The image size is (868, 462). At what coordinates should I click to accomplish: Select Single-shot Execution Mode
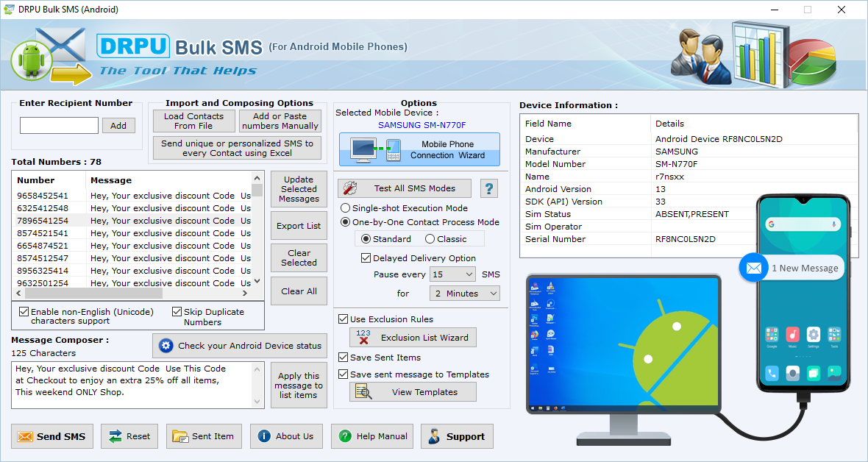coord(346,208)
